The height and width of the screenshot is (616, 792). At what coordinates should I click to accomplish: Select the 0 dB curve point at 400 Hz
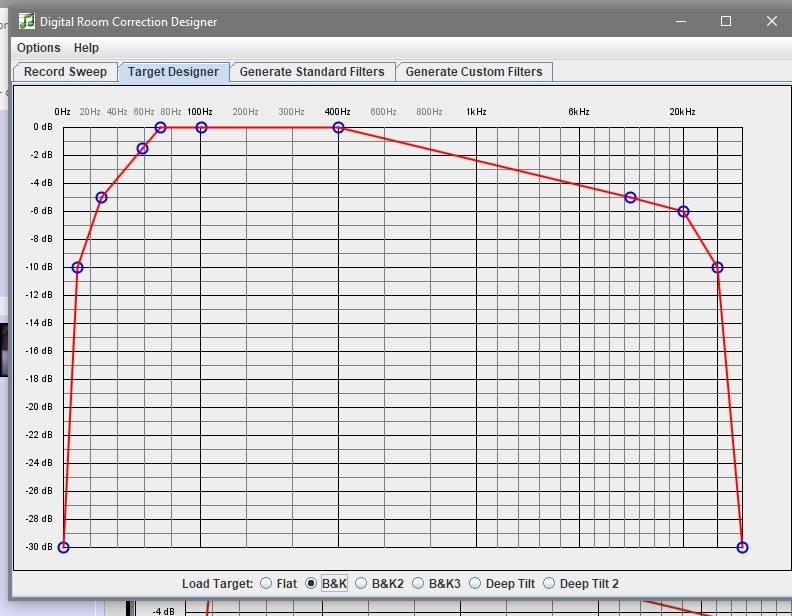[338, 128]
